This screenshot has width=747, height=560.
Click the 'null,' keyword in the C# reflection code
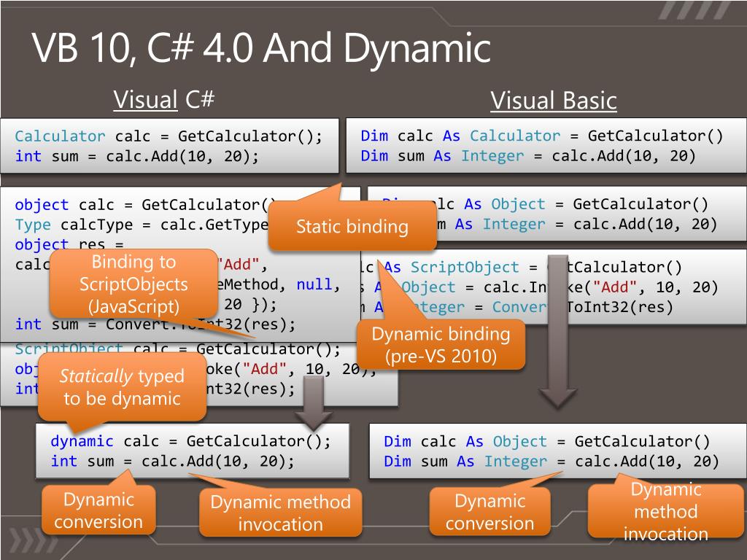[318, 284]
